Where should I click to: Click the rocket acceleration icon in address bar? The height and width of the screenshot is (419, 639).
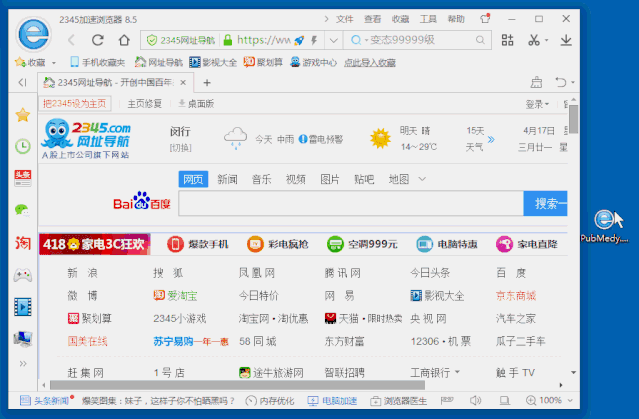click(299, 40)
